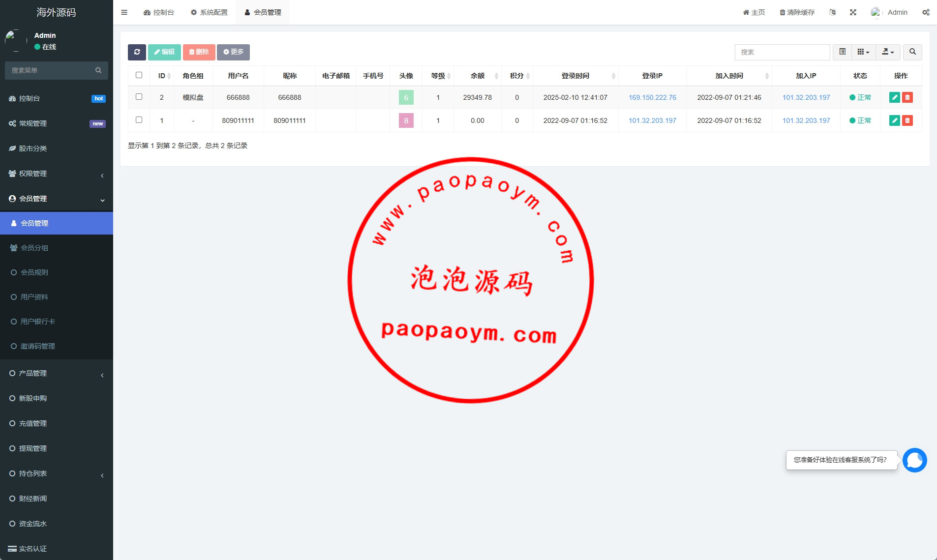This screenshot has height=560, width=937.
Task: Click the Admin avatar in sidebar
Action: click(15, 41)
